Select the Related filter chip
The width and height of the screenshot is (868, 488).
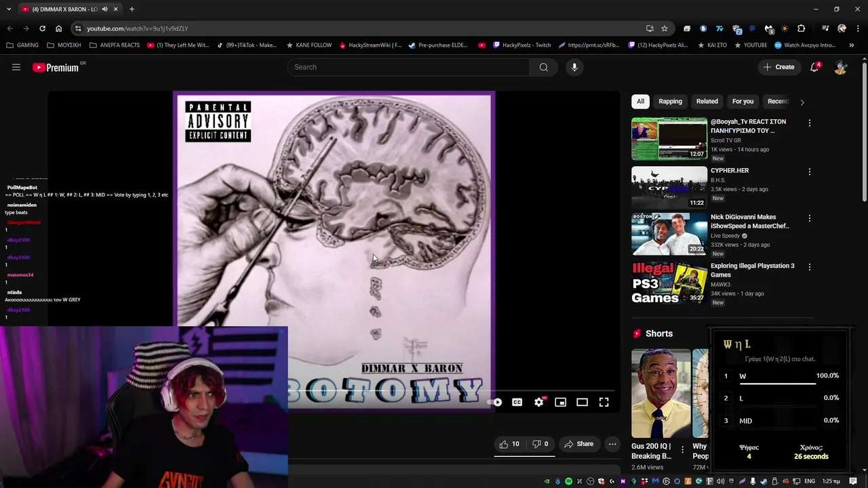pos(707,101)
